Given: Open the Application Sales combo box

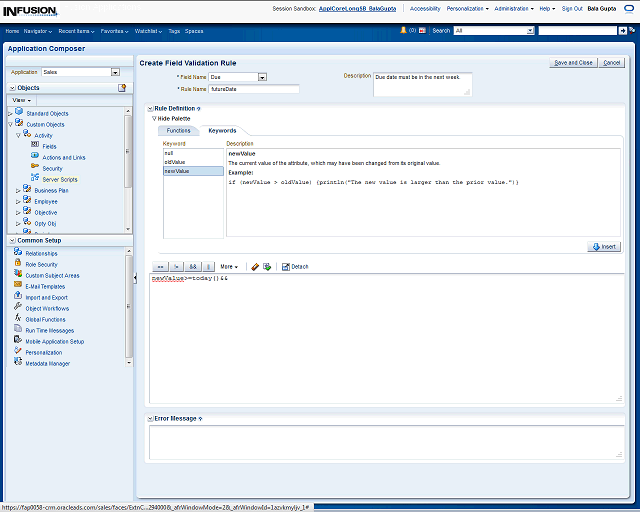Looking at the screenshot, I should coord(115,72).
